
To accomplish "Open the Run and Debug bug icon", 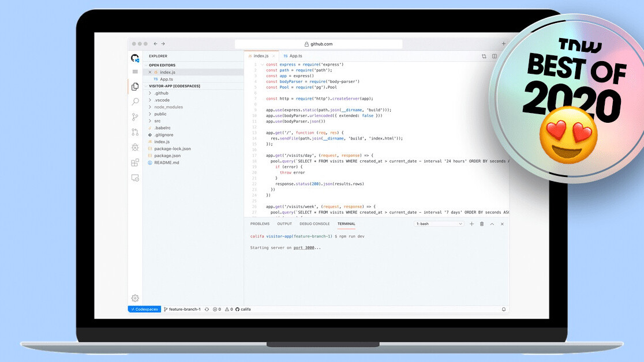I will pyautogui.click(x=135, y=148).
